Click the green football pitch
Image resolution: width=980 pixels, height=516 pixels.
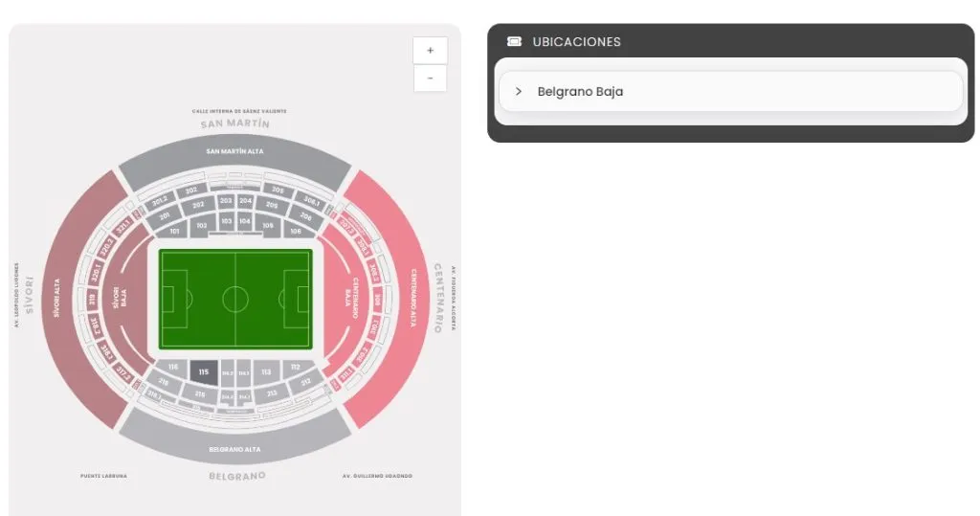pos(235,299)
